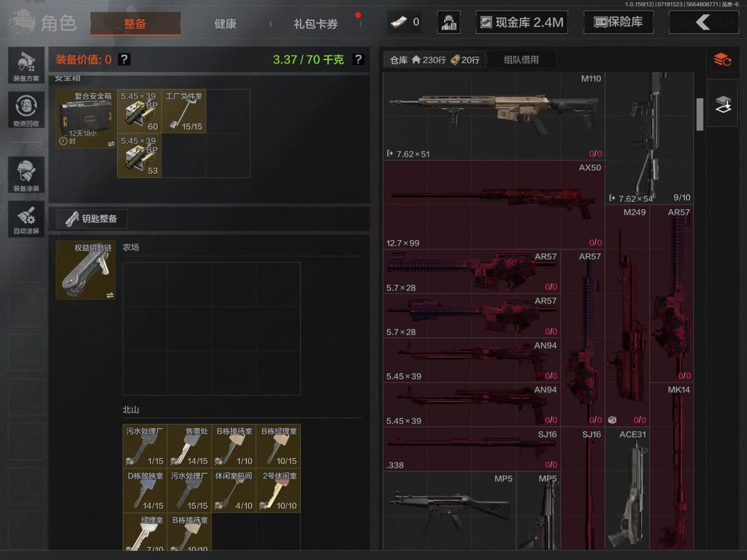The width and height of the screenshot is (747, 560).
Task: Click the 自动涂装 auto paint icon
Action: [x=26, y=220]
